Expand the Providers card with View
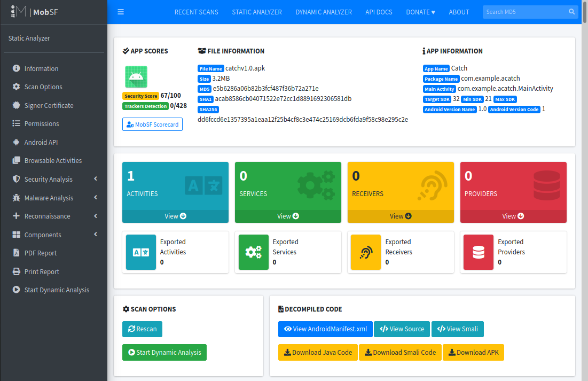The image size is (588, 381). pos(513,216)
